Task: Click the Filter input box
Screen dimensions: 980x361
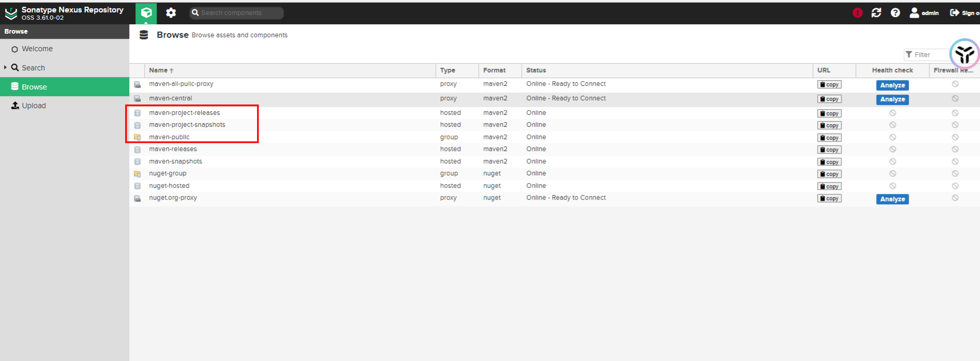Action: 928,54
